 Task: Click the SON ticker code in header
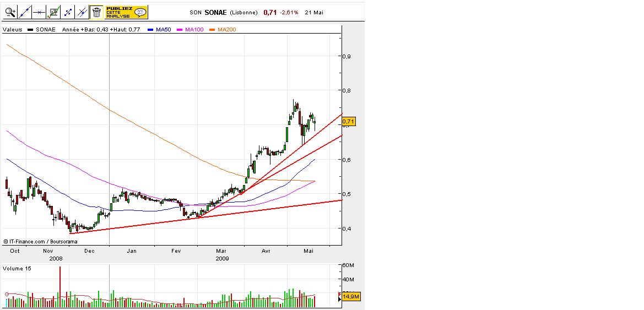196,12
